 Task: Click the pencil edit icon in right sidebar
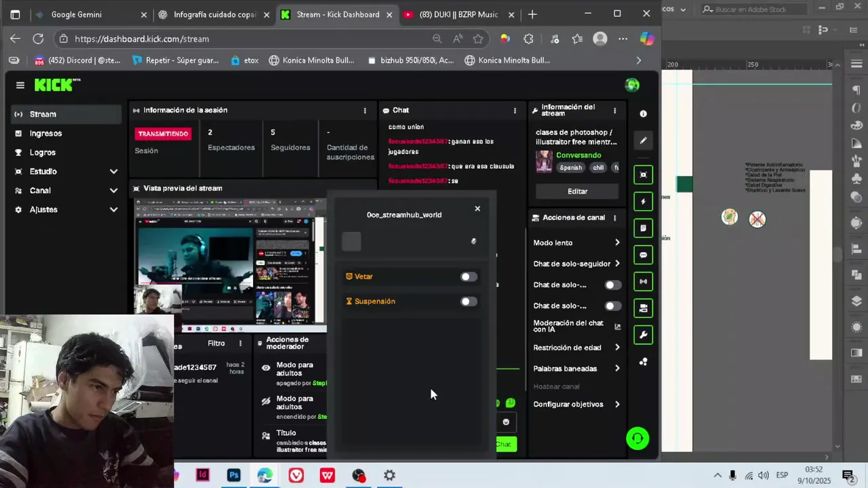[x=643, y=140]
